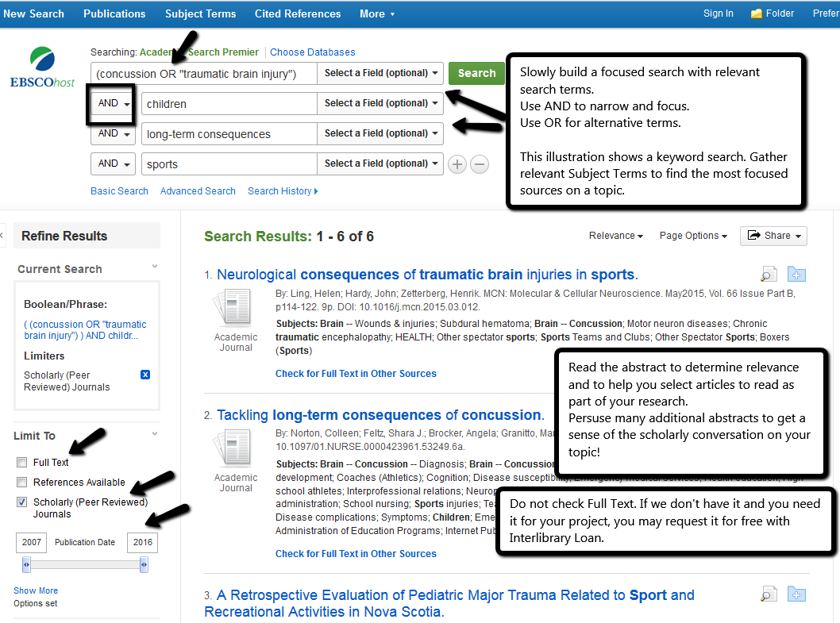Open the first Select a Field dropdown
Image resolution: width=840 pixels, height=623 pixels.
[380, 73]
